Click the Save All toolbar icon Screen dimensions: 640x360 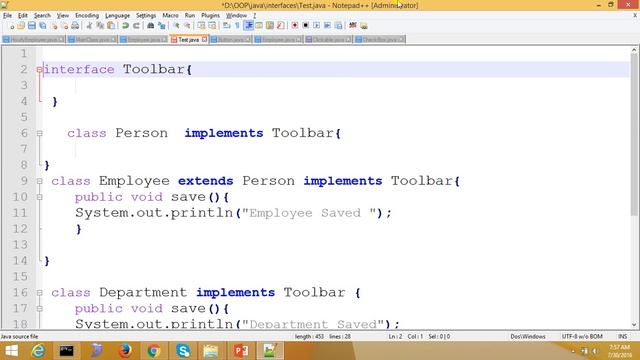point(42,26)
